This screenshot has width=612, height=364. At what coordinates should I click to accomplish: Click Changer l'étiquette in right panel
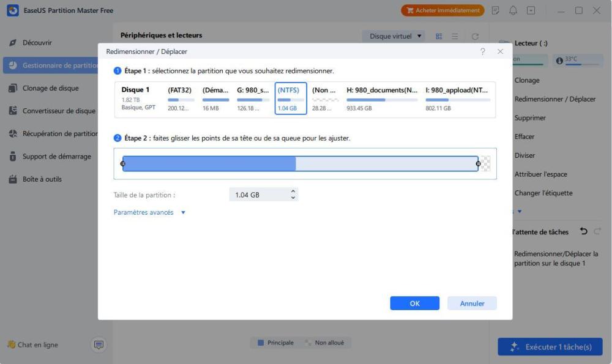pyautogui.click(x=543, y=193)
